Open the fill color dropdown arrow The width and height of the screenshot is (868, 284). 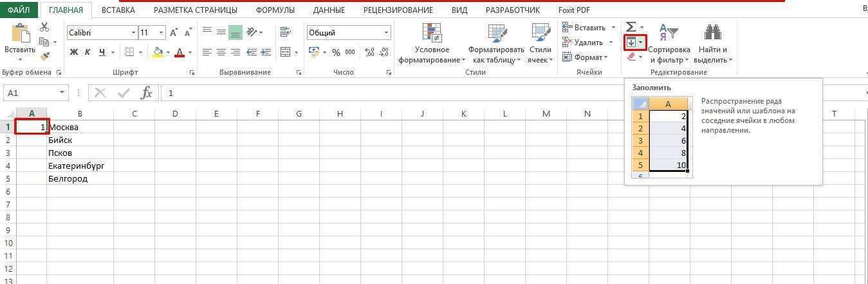click(168, 53)
